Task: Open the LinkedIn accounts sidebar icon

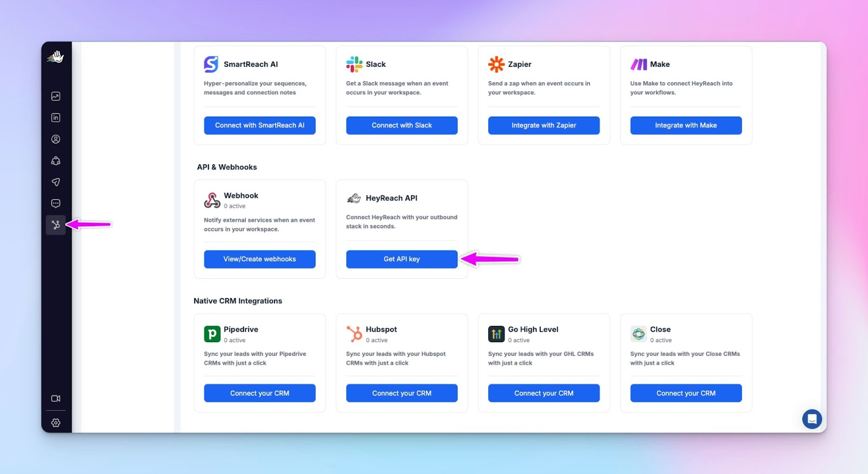Action: click(x=55, y=118)
